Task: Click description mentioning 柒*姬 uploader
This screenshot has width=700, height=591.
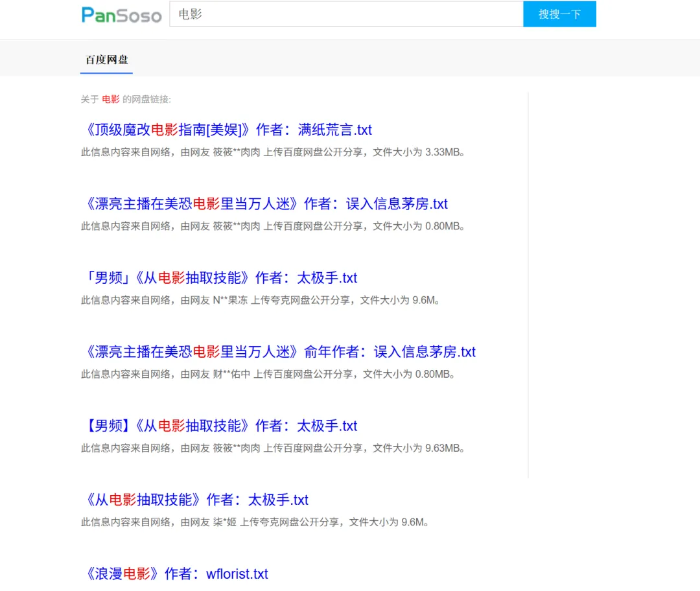Action: coord(255,522)
